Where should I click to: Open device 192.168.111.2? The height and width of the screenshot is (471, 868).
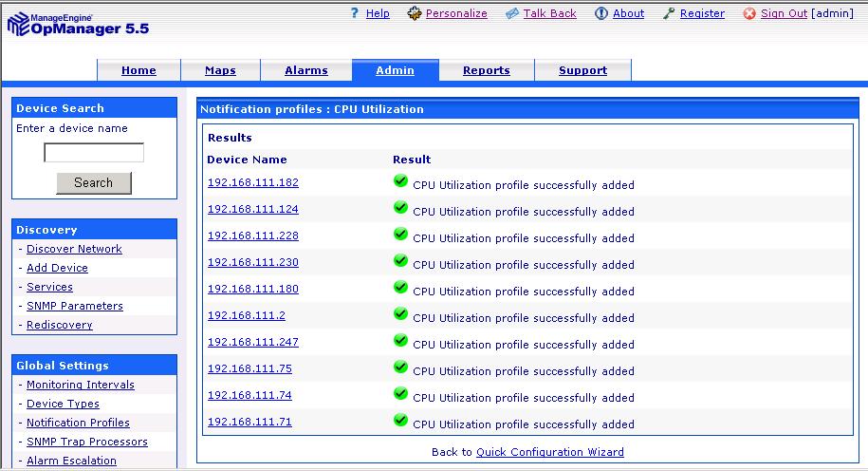tap(247, 315)
